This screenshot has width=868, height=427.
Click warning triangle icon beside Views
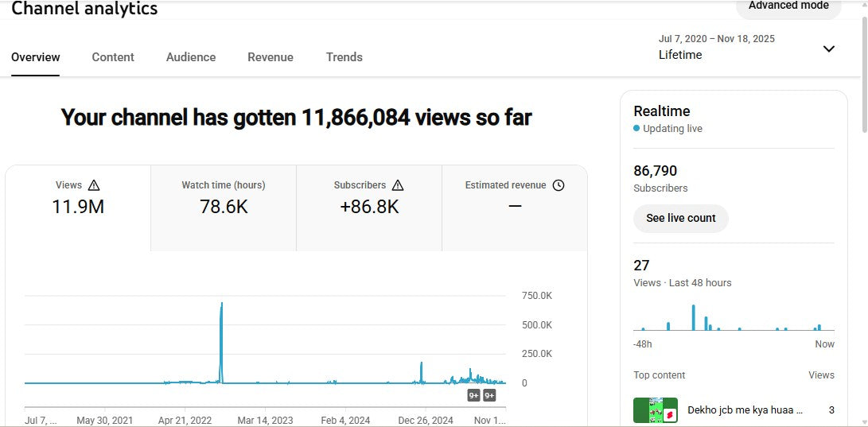point(94,185)
